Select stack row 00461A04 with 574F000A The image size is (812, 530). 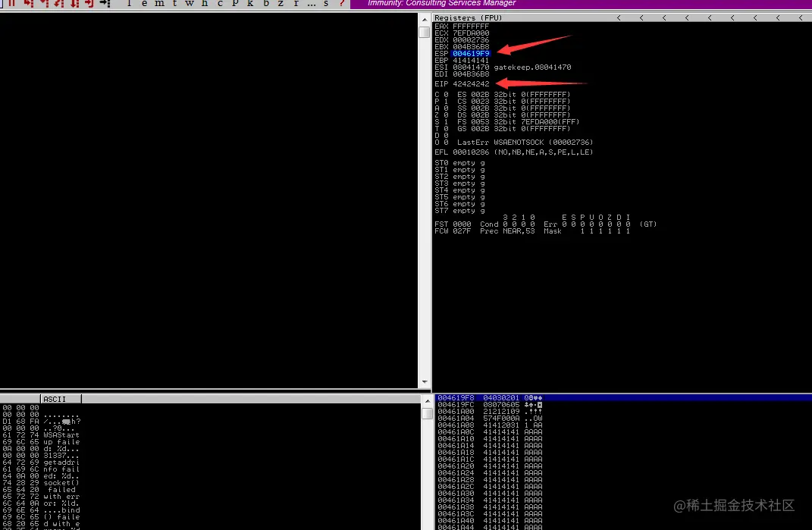623,418
